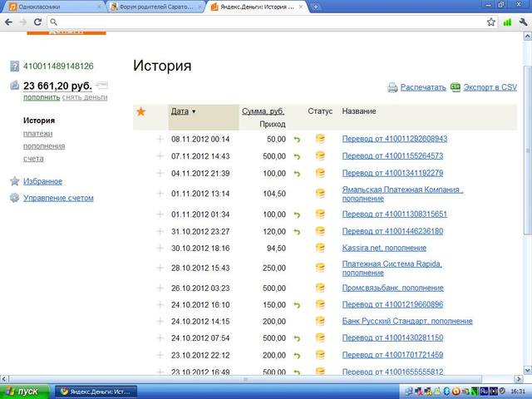Expand details of the 24.10.2012 07:54 transaction
Screen dimensions: 532x399
[160, 338]
